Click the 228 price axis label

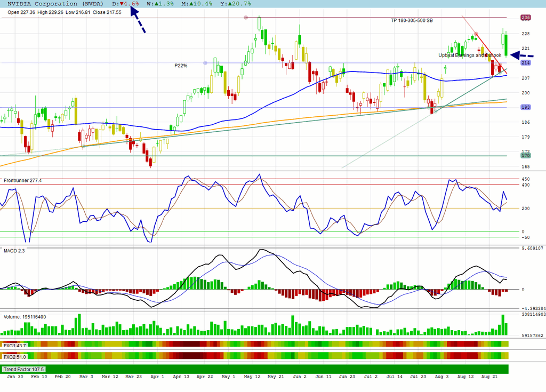[525, 34]
